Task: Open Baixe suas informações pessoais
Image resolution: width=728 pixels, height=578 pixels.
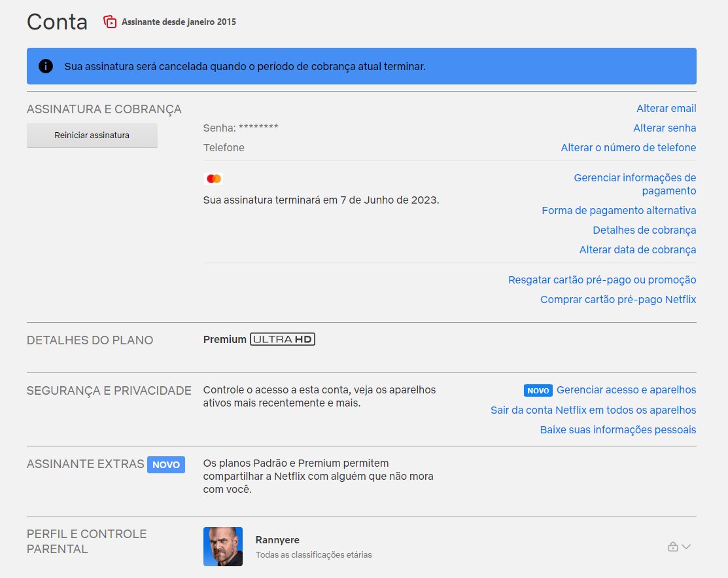Action: [618, 429]
